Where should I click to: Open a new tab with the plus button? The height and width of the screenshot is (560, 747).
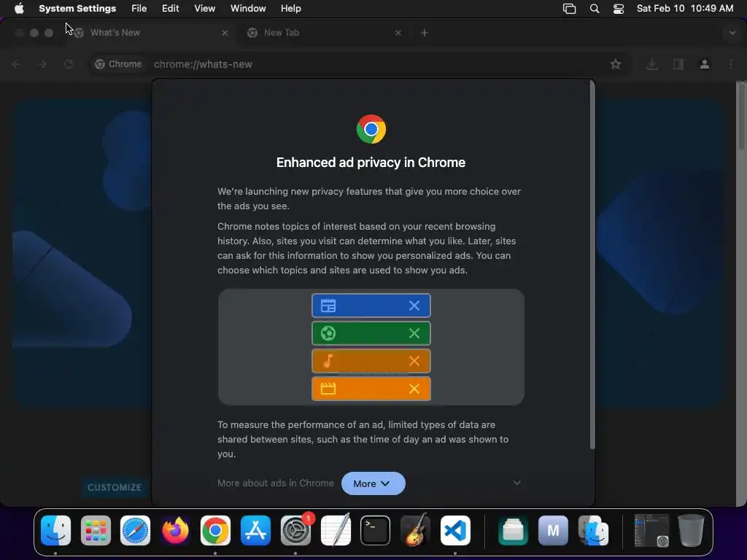(425, 33)
